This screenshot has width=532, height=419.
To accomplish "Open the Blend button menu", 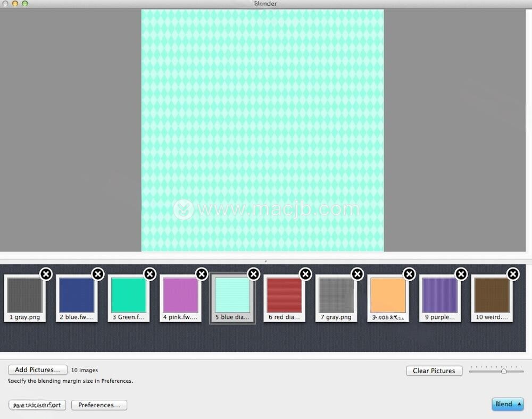I will tap(508, 404).
